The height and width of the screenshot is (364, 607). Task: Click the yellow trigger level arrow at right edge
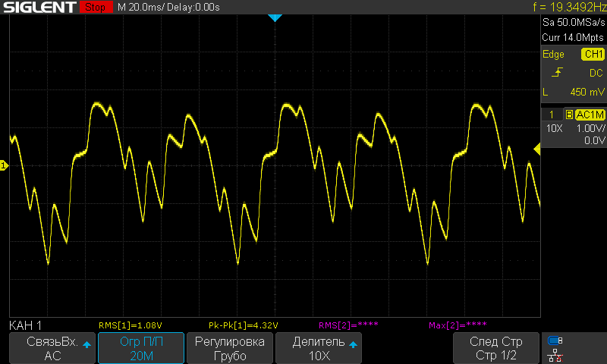(537, 149)
